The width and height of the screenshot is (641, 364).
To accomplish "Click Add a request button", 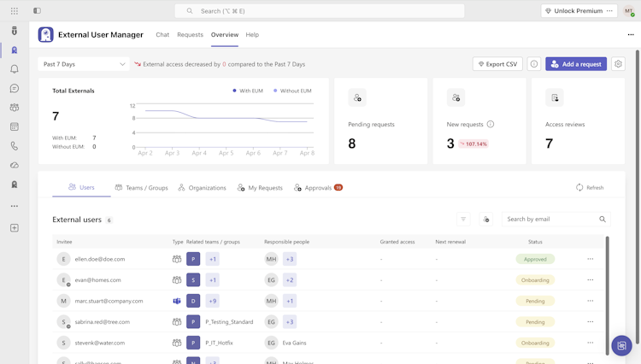I will 576,64.
